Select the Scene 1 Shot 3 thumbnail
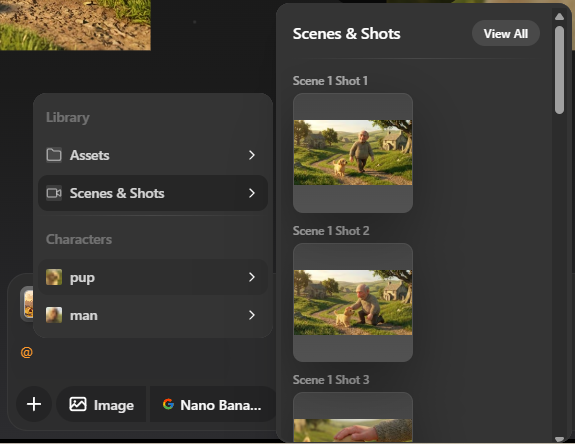This screenshot has width=575, height=444. pyautogui.click(x=353, y=417)
